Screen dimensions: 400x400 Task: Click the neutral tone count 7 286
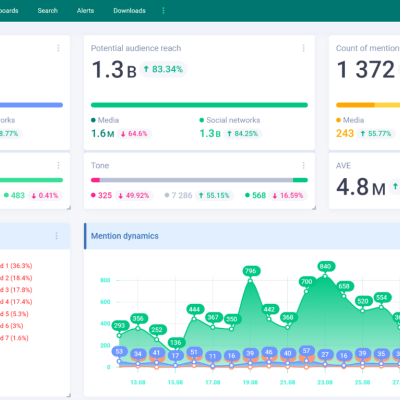(x=182, y=195)
